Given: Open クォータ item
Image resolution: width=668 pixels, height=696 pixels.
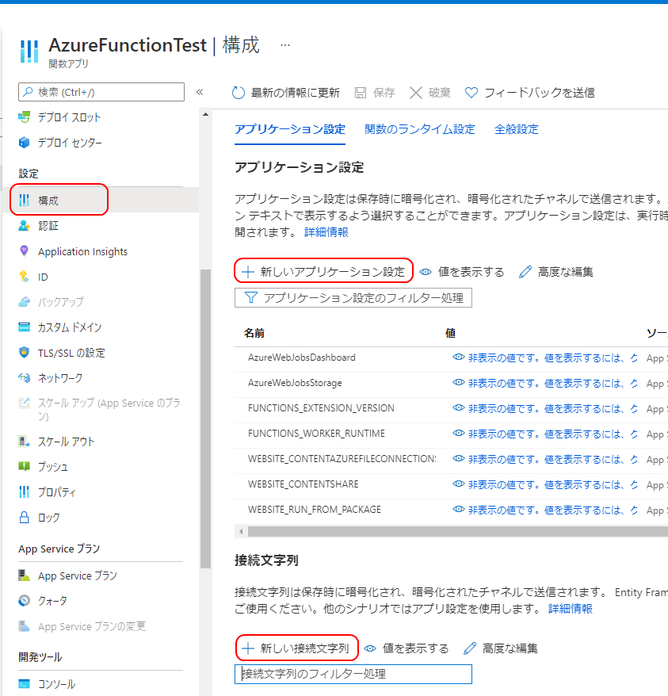Looking at the screenshot, I should 43,601.
